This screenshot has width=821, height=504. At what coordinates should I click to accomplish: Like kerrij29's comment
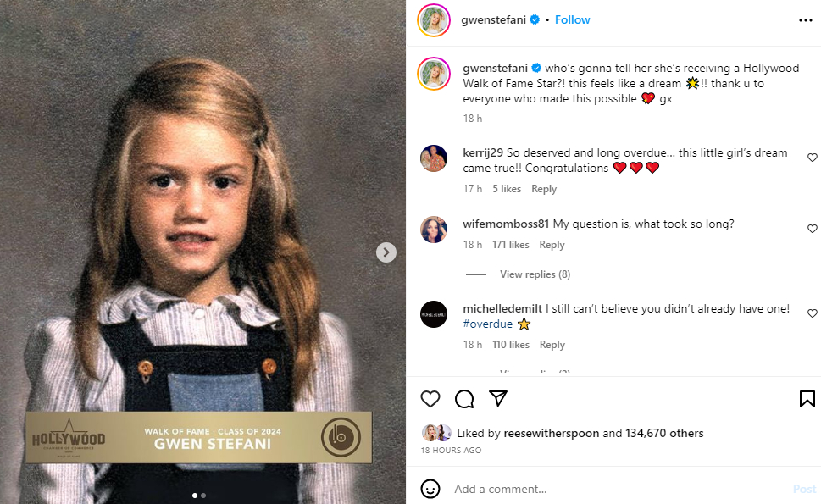[x=813, y=158]
